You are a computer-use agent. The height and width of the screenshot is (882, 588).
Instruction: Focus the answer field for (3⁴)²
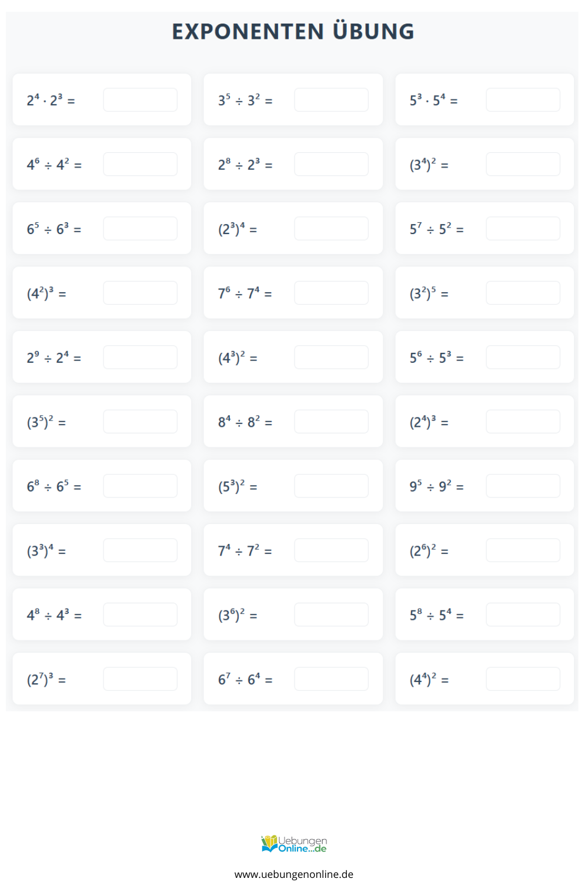click(523, 164)
